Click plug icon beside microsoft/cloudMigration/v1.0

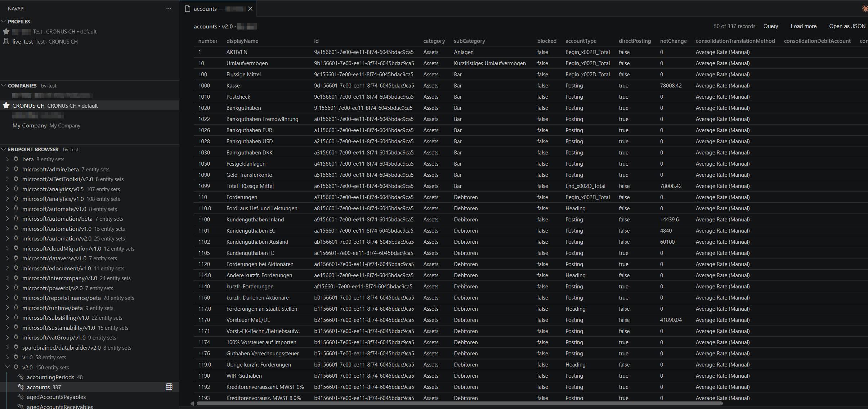[x=16, y=248]
